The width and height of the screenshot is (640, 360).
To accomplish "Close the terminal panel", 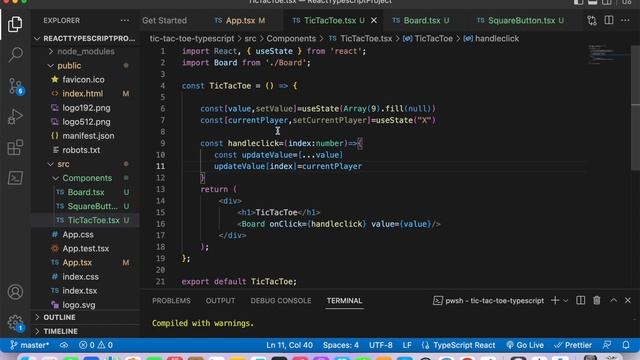I will (628, 300).
